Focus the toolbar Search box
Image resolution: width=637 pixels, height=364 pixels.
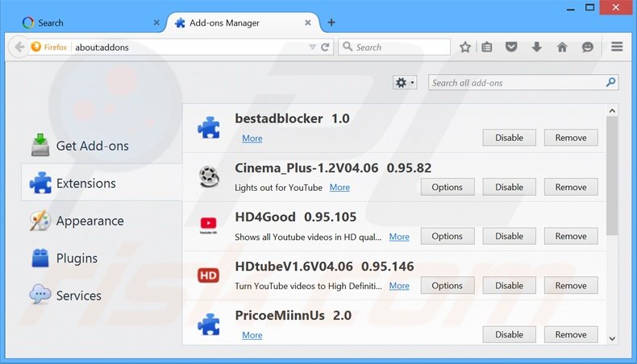tap(394, 47)
